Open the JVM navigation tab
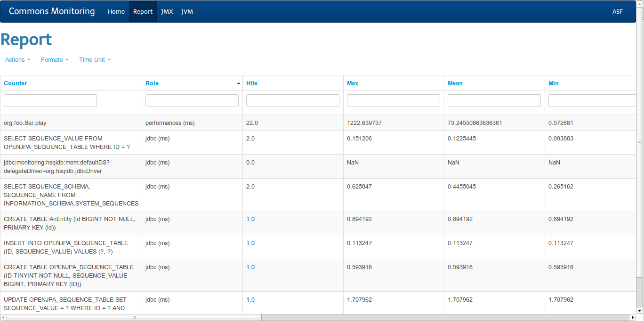Viewport: 644px width, 321px height. 187,11
